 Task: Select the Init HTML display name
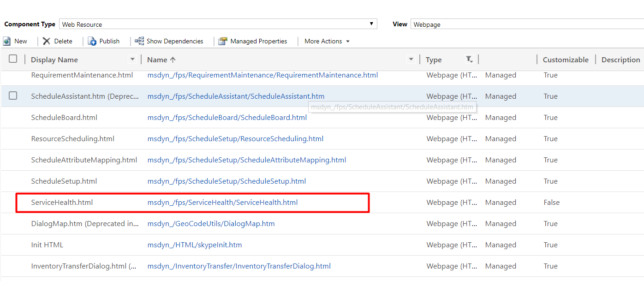click(47, 245)
